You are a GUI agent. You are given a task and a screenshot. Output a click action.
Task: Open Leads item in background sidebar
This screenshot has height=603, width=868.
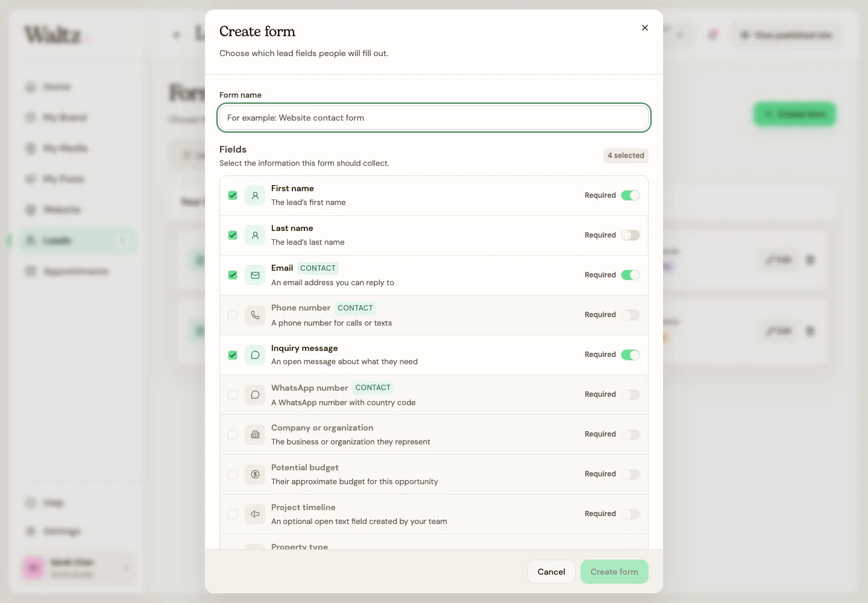tap(77, 241)
